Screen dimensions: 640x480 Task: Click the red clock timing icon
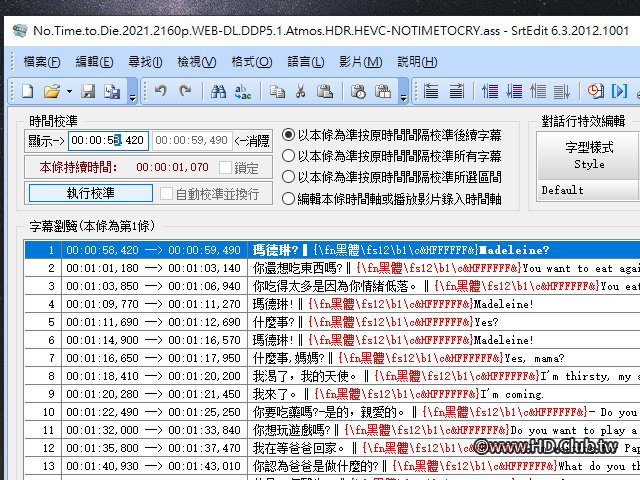[x=596, y=91]
